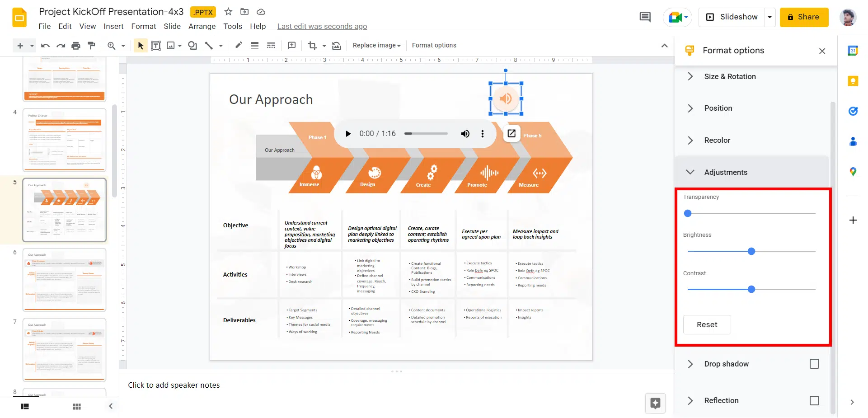Select the text box tool
Image resolution: width=868 pixels, height=418 pixels.
155,46
